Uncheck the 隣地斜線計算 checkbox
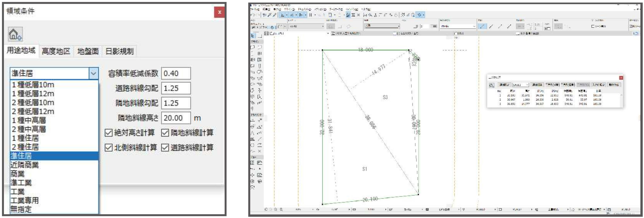 (x=165, y=133)
